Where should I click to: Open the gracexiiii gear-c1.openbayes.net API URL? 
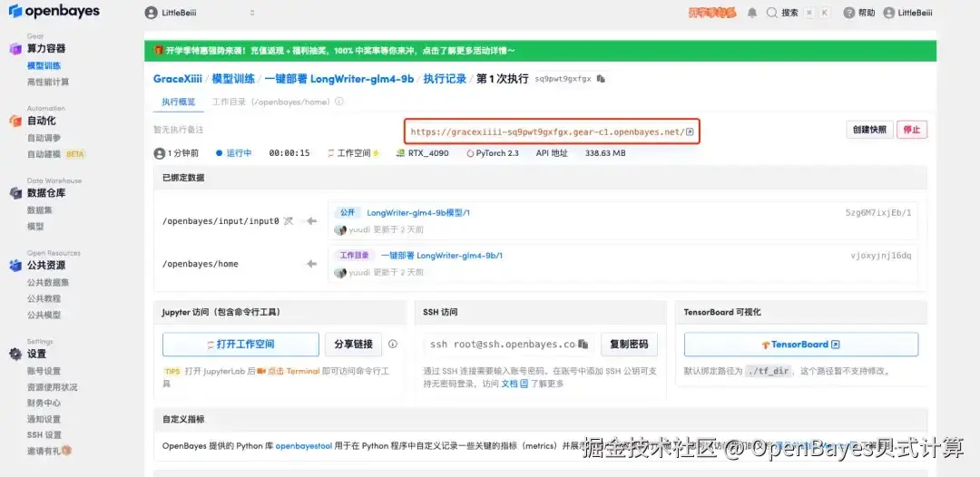(548, 131)
